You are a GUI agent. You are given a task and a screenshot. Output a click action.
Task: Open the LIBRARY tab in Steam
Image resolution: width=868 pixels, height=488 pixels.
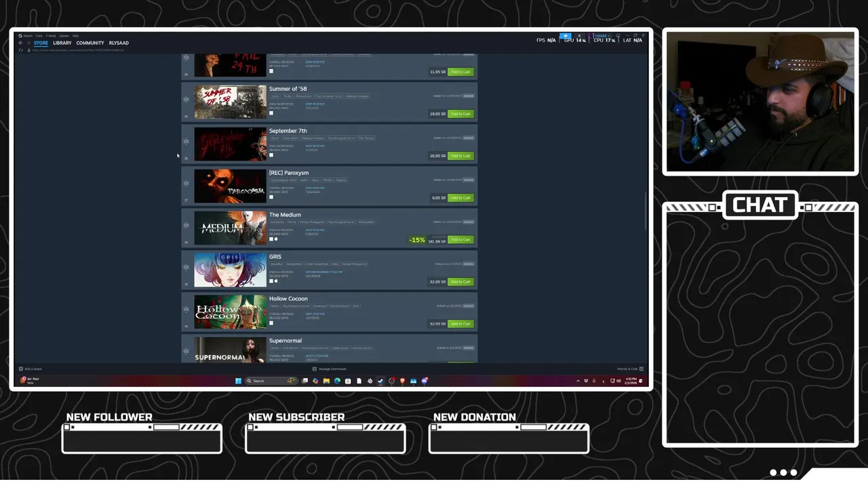[62, 43]
